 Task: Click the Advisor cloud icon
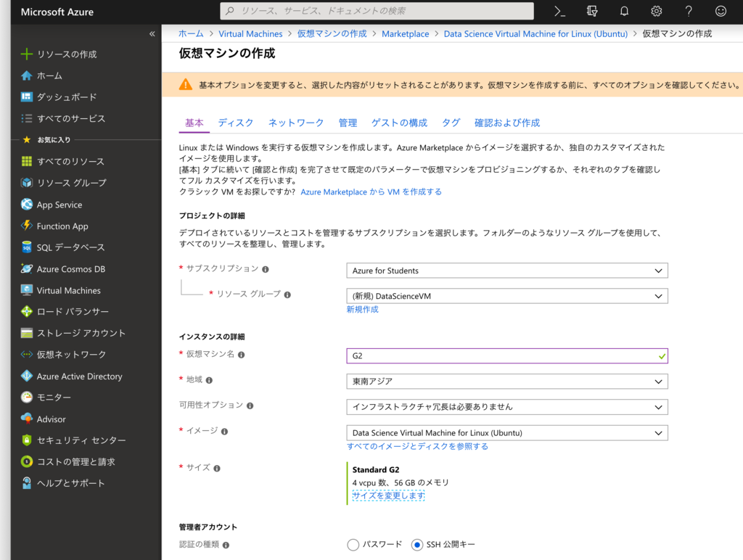coord(27,419)
